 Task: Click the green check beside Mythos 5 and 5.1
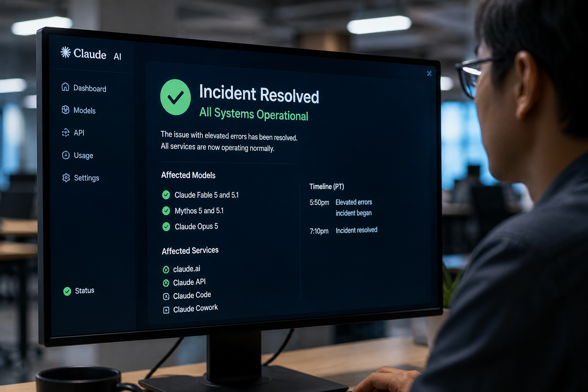(166, 211)
